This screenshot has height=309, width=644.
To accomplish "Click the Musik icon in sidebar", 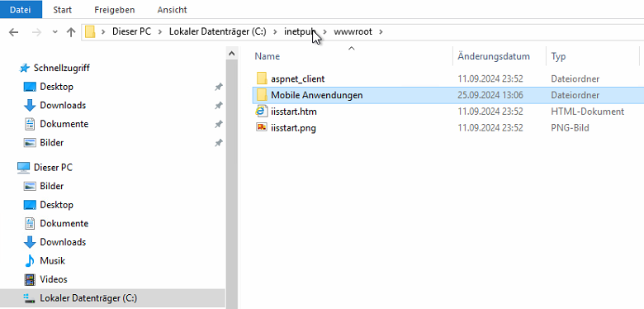I will tap(30, 260).
